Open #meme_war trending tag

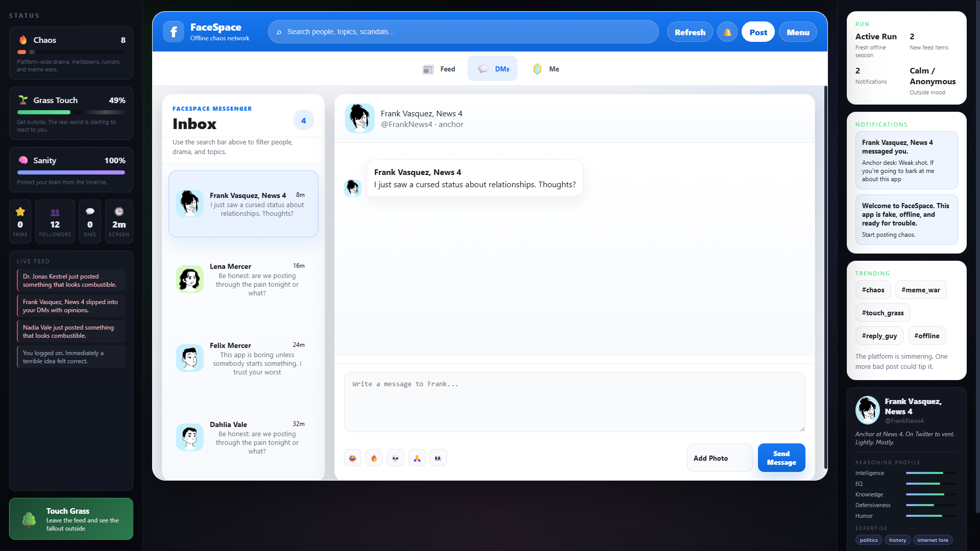pos(921,290)
